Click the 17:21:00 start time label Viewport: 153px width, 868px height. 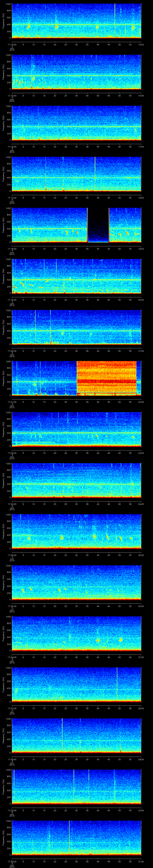point(12,402)
